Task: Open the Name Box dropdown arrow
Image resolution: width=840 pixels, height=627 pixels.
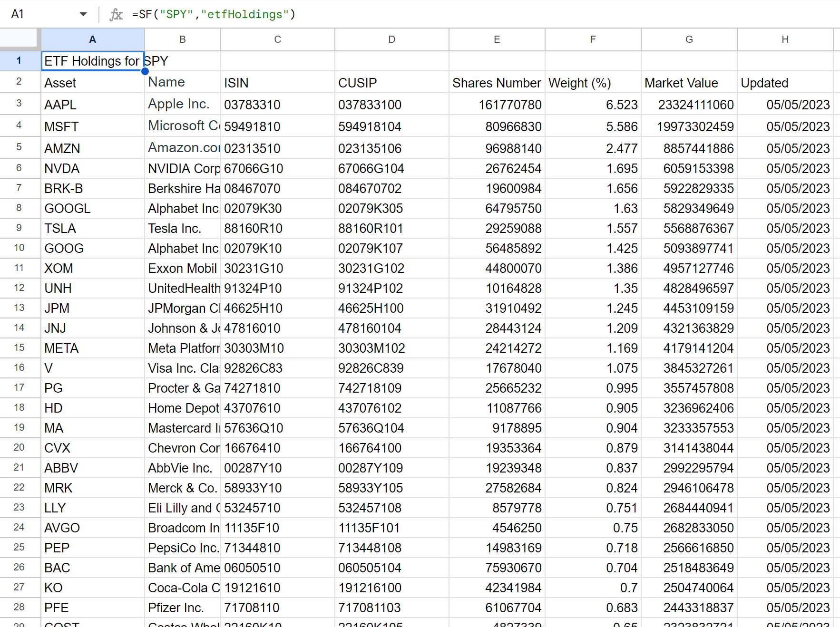Action: coord(83,14)
